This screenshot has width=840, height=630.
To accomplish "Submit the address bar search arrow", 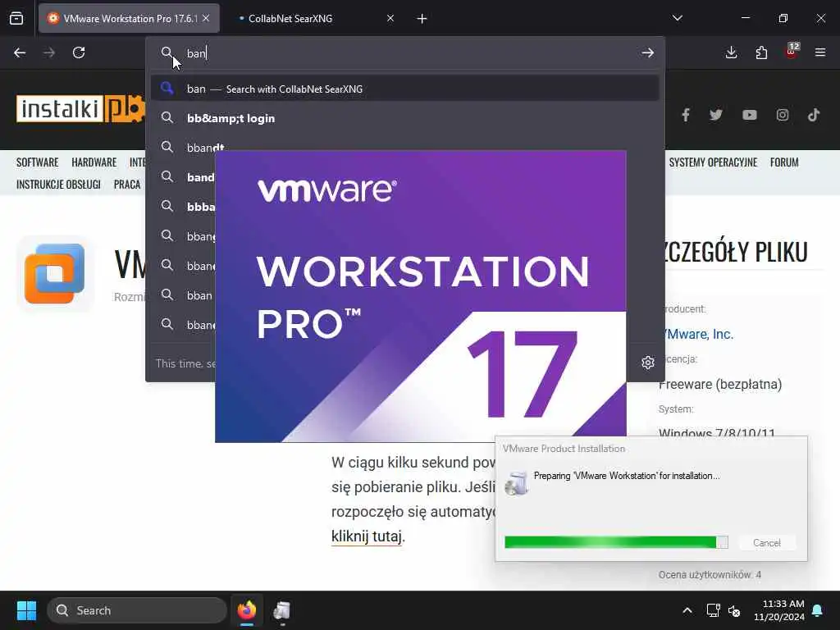I will [648, 52].
